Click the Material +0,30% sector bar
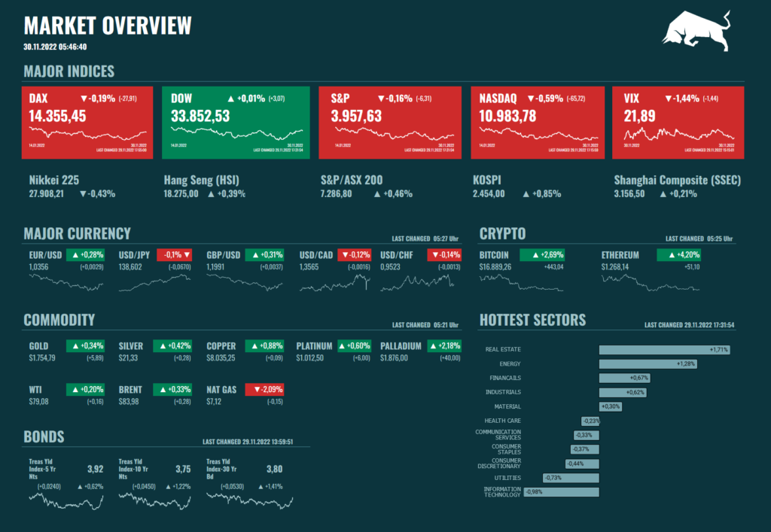The width and height of the screenshot is (771, 532). coord(611,407)
